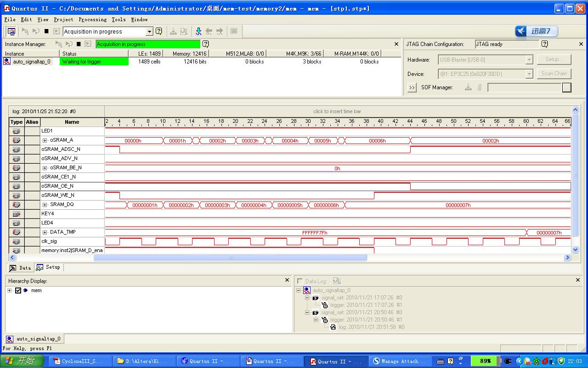Click the SOF Manager browse ellipsis button
The height and width of the screenshot is (368, 588).
(566, 87)
